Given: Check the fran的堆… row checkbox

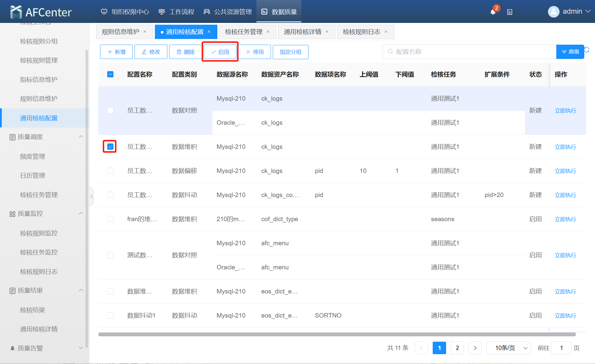Looking at the screenshot, I should 110,219.
